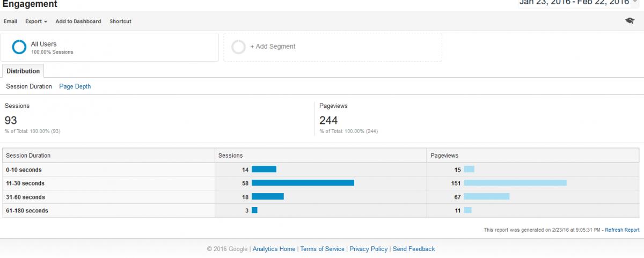Click the sessions bar for 61-180 seconds
The height and width of the screenshot is (258, 644).
click(254, 210)
